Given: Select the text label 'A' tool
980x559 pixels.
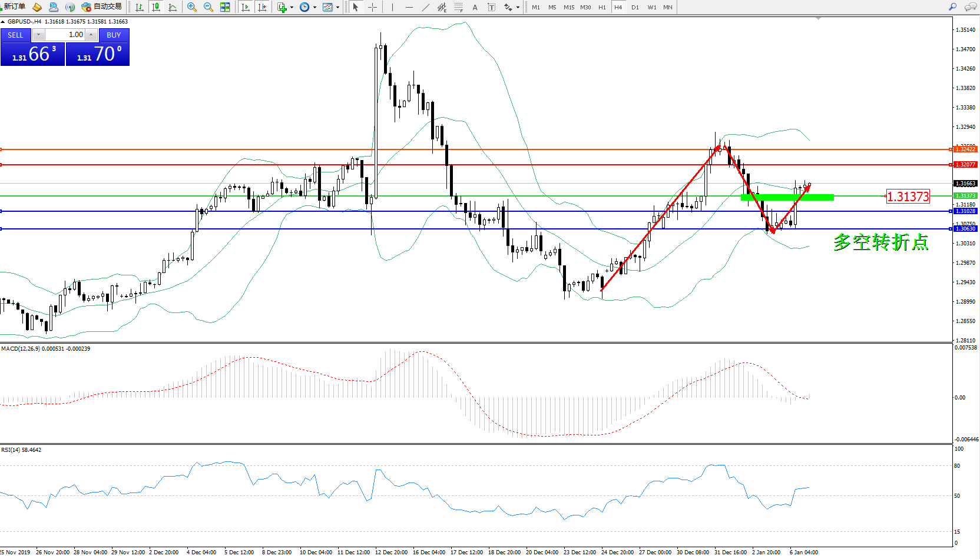Looking at the screenshot, I should tap(475, 7).
